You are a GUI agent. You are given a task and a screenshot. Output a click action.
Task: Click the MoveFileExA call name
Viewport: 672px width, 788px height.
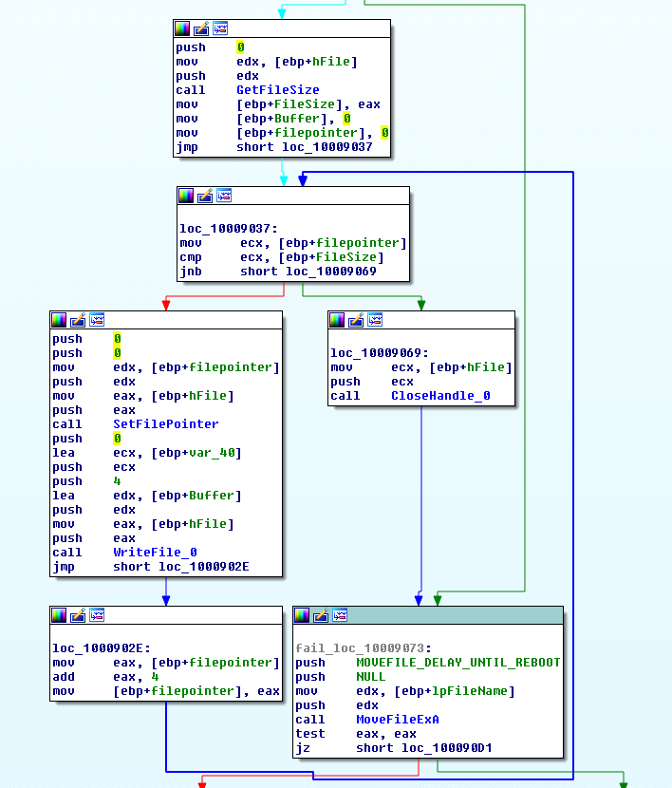tap(398, 720)
